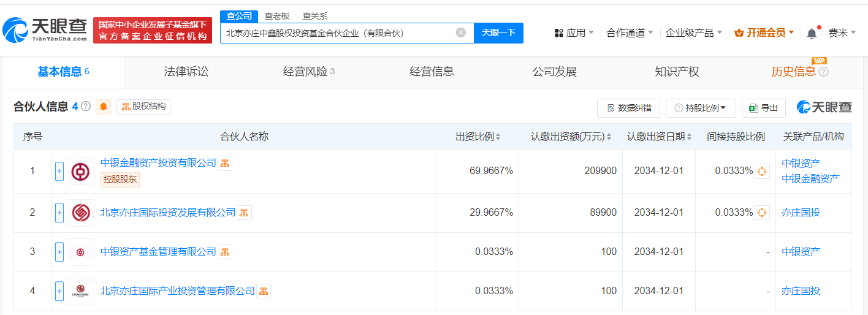View indirect holding path for row 1
Screen dimensions: 868x315
(762, 171)
